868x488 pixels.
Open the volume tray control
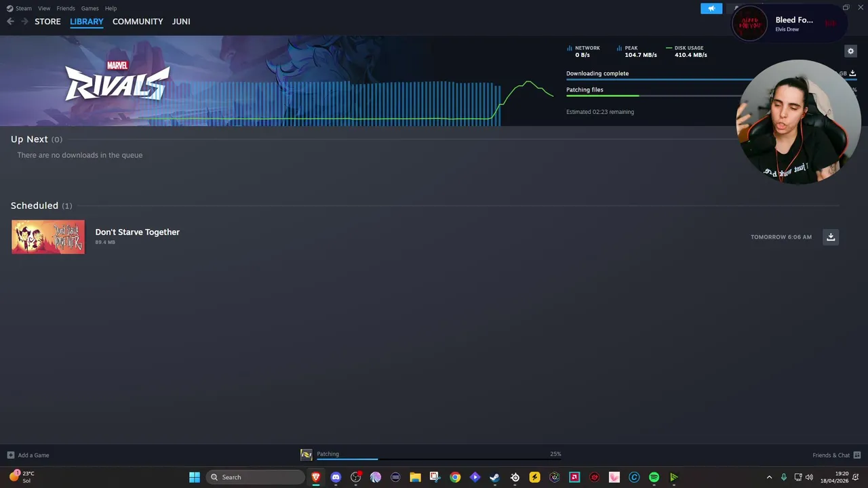[x=809, y=477]
